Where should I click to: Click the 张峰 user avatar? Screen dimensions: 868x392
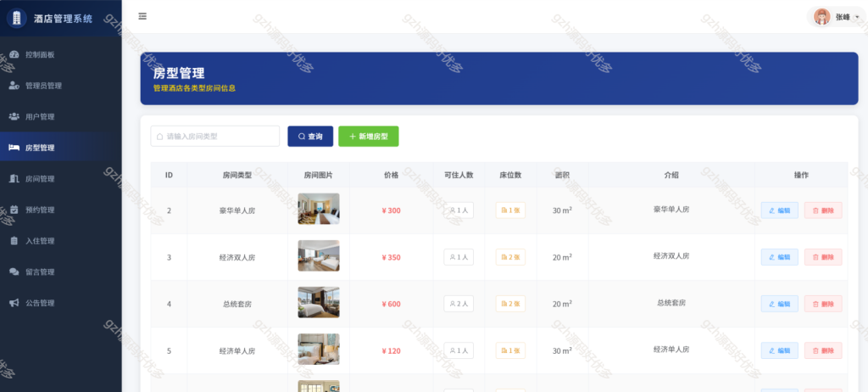click(821, 17)
